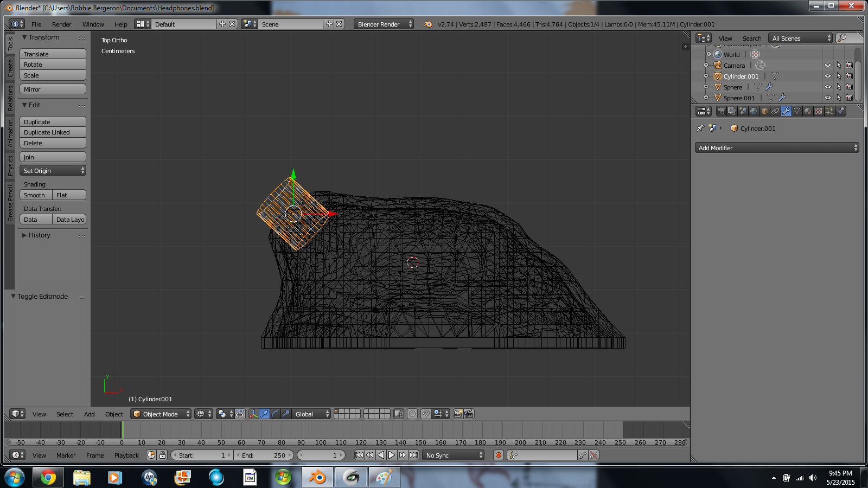Click the timeline End frame field
Viewport: 868px width, 488px height.
(264, 455)
